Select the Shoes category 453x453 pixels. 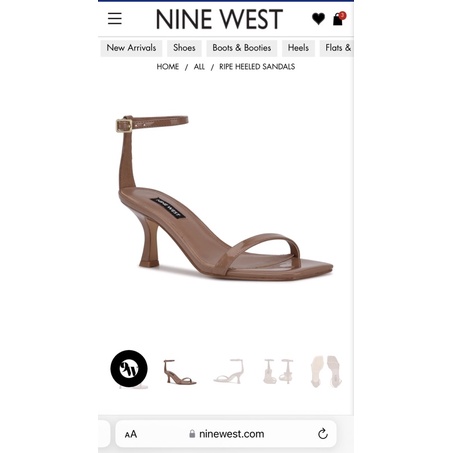(x=184, y=48)
